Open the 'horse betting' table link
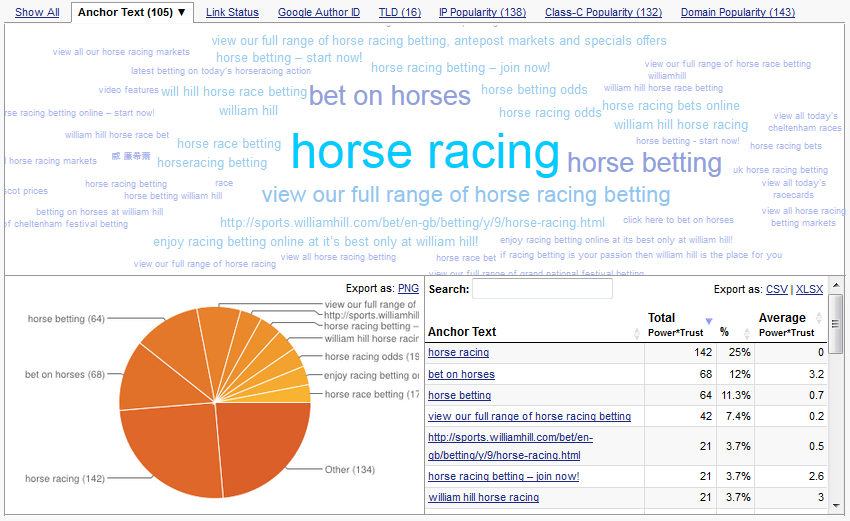The height and width of the screenshot is (521, 850). [x=460, y=395]
